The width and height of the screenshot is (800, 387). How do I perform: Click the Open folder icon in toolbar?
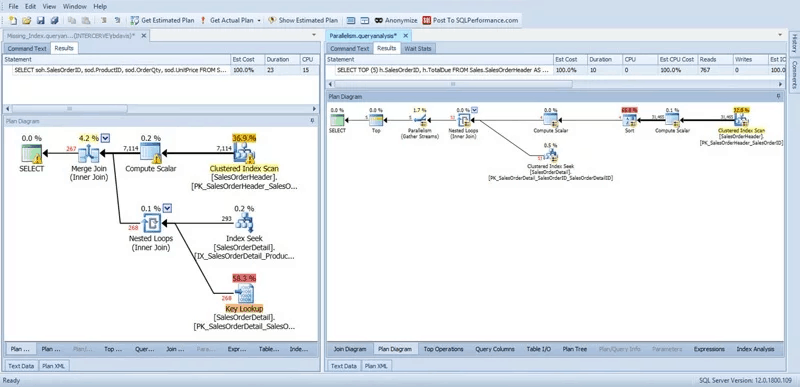(27, 20)
